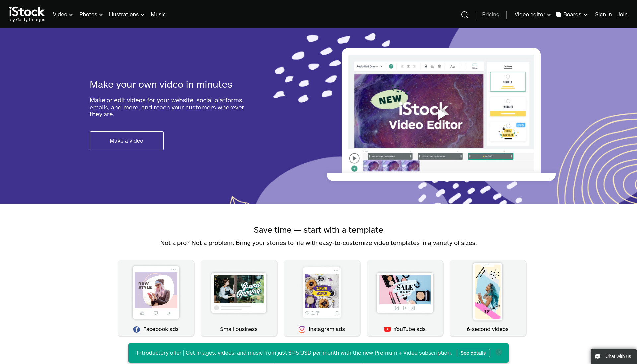Click the Instagram logo icon
Viewport: 637px width, 364px height.
[302, 329]
